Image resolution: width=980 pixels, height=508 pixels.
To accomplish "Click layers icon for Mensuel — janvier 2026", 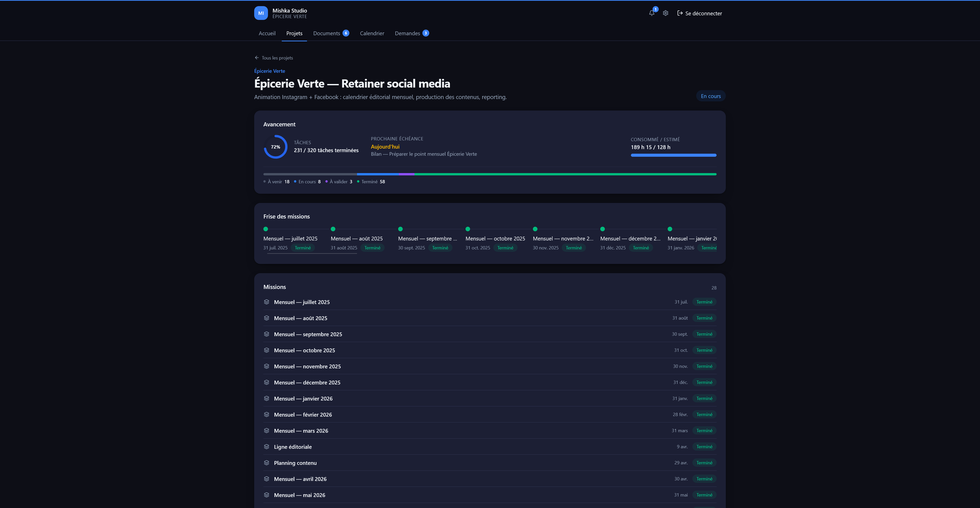I will tap(267, 398).
